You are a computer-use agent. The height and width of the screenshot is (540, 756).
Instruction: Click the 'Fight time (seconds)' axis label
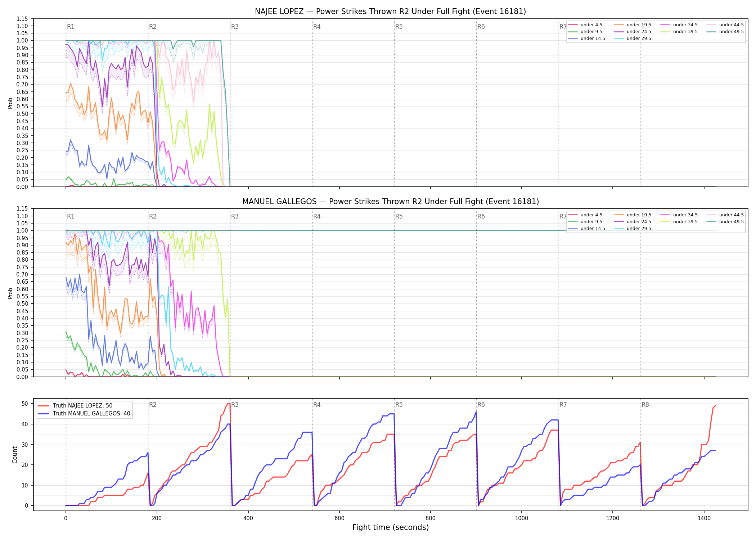(391, 527)
